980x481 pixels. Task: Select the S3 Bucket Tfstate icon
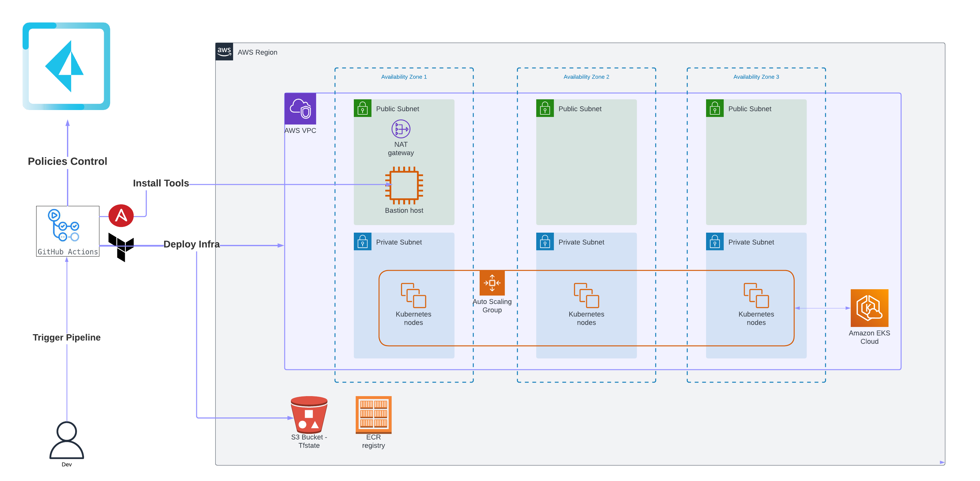(309, 415)
